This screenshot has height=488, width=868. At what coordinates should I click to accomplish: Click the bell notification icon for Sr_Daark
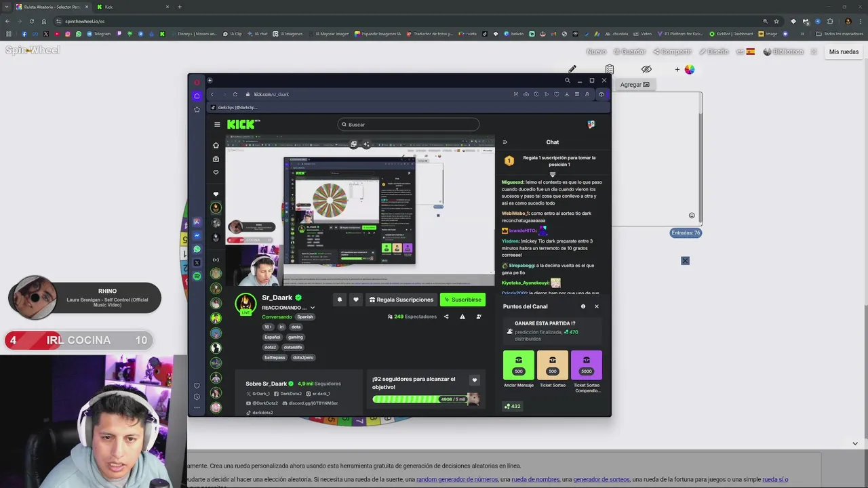tap(340, 300)
